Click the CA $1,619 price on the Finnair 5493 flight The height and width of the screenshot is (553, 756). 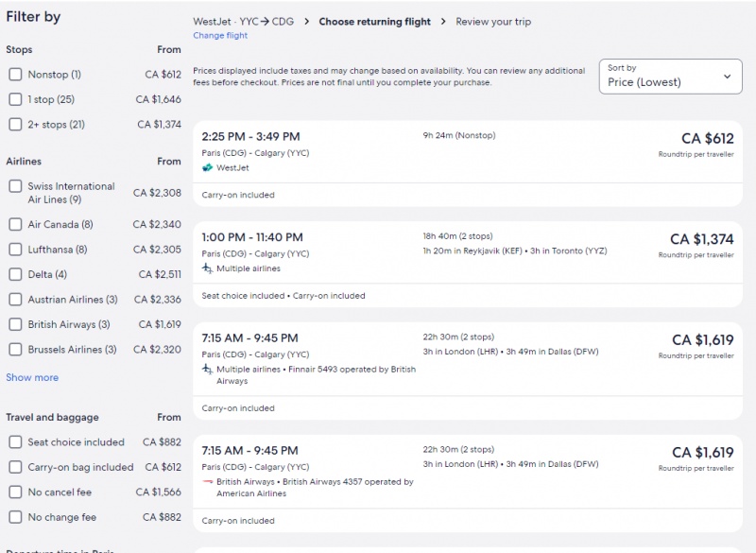pyautogui.click(x=702, y=340)
